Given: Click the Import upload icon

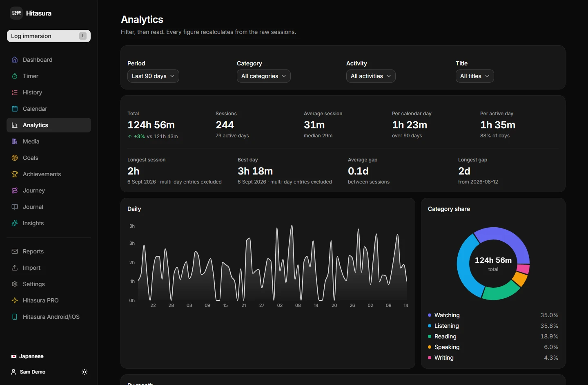Looking at the screenshot, I should (15, 268).
